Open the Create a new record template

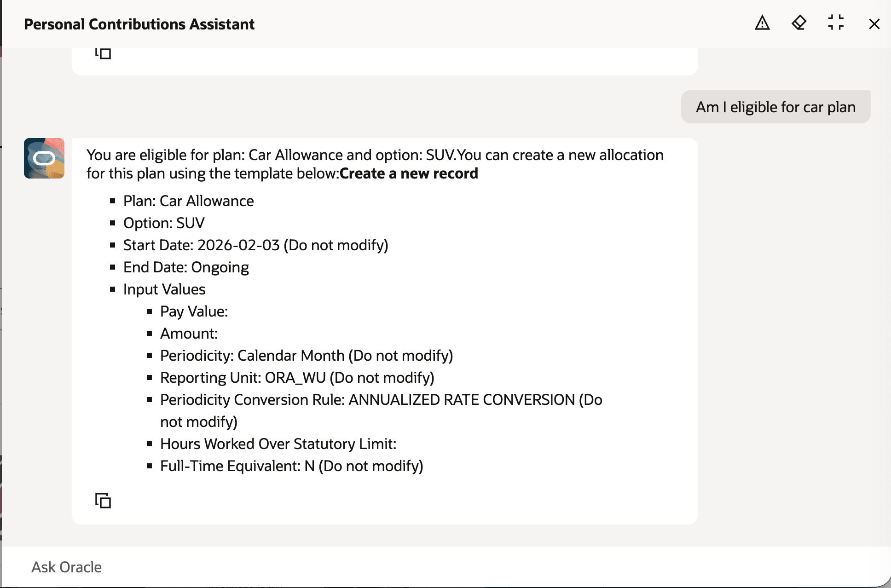408,173
